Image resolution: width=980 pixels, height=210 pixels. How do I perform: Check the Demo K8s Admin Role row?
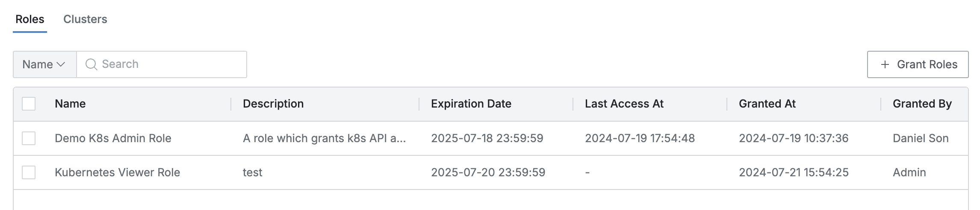29,138
